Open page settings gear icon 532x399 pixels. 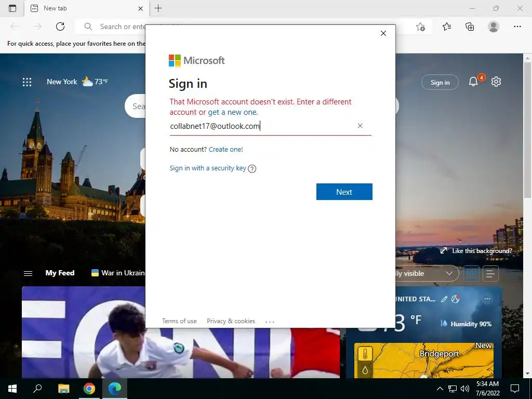496,82
